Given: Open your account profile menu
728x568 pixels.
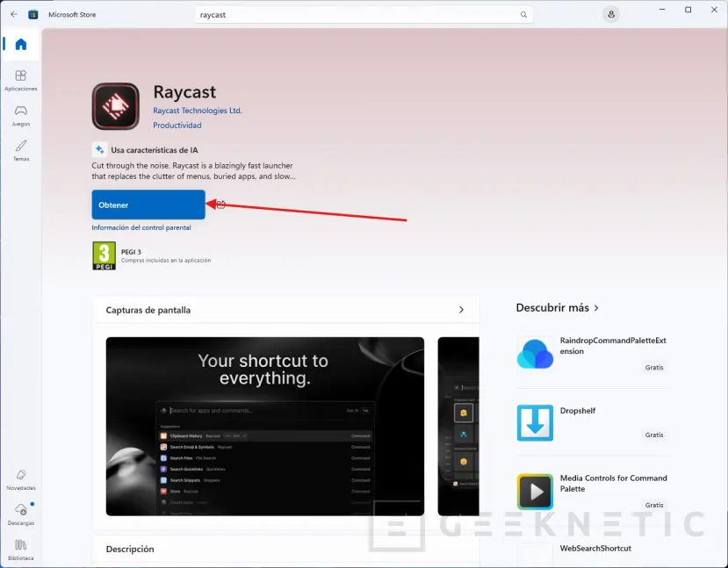Looking at the screenshot, I should point(610,14).
